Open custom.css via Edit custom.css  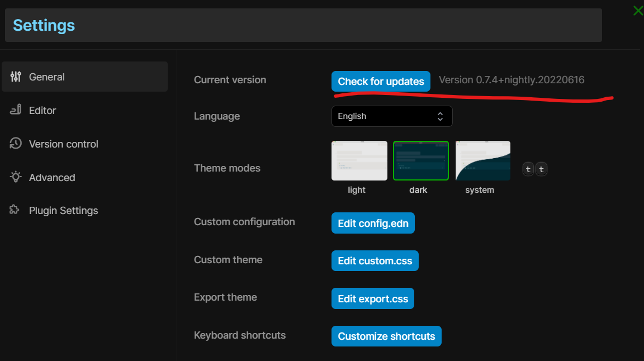point(375,260)
